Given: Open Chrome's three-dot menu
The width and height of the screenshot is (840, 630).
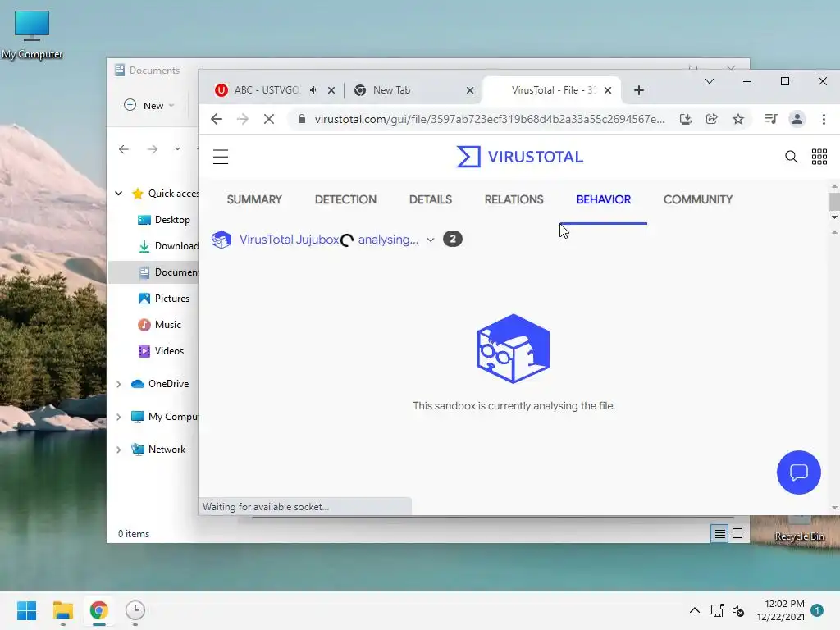Looking at the screenshot, I should coord(824,119).
